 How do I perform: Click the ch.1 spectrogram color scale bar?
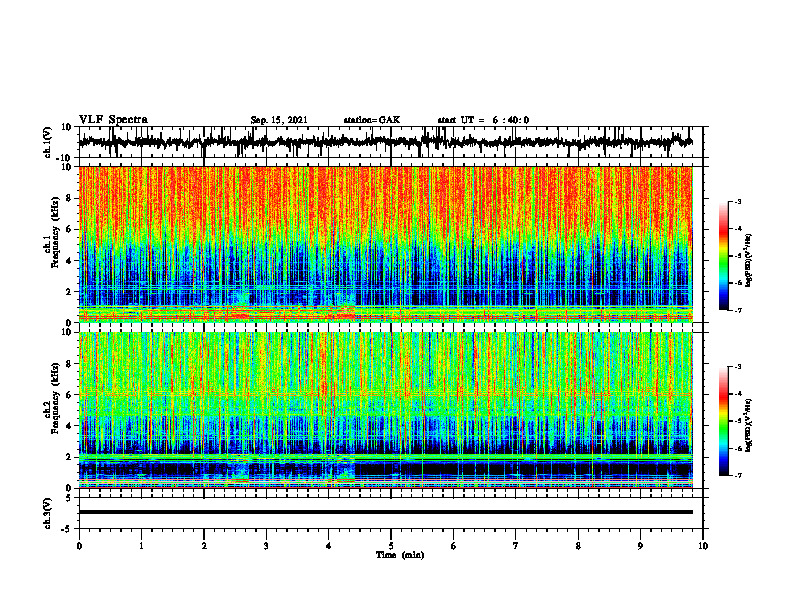coord(723,256)
